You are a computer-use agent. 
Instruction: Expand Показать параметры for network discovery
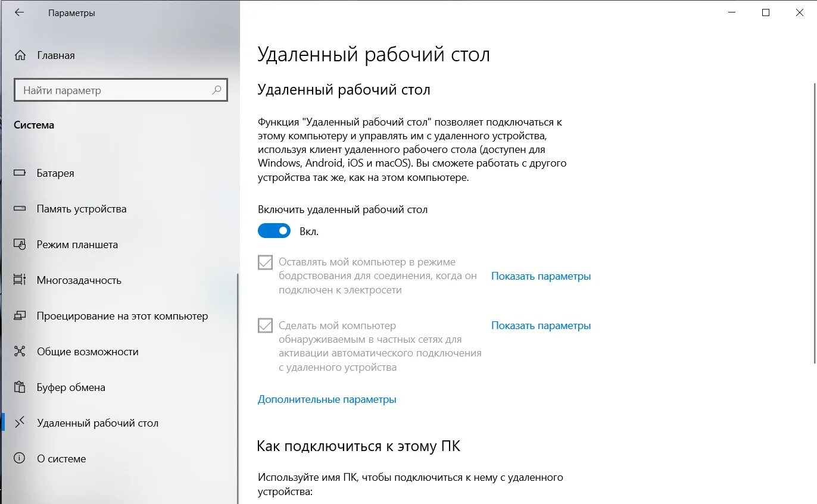coord(540,325)
